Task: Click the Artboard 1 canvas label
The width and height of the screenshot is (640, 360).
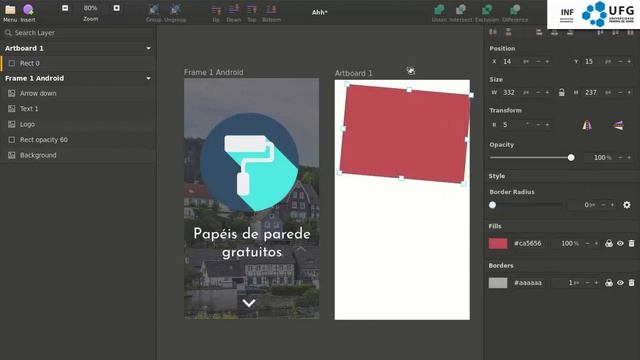Action: [353, 73]
